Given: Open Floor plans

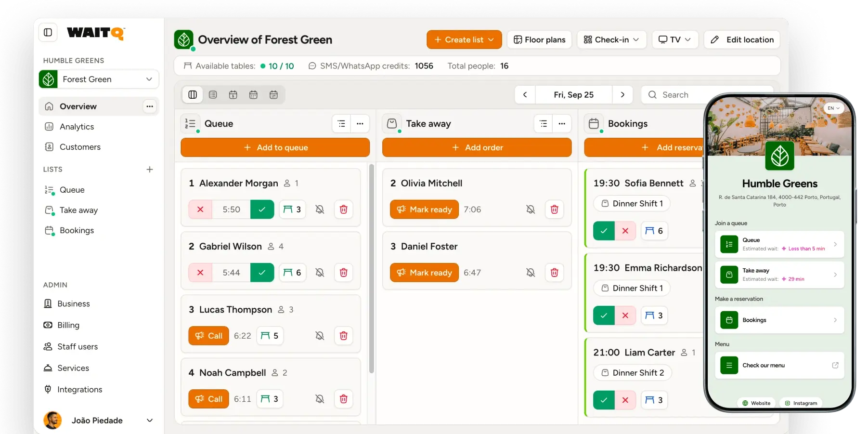Looking at the screenshot, I should [x=540, y=39].
